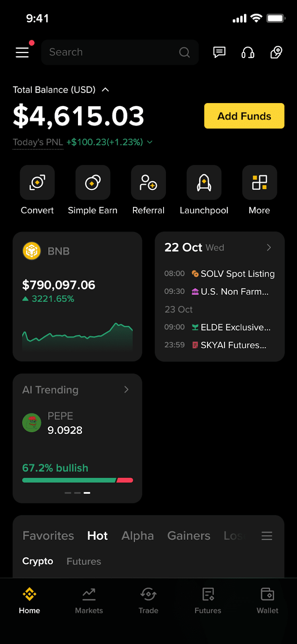Screen dimensions: 297x644
Task: Collapse the Total Balance chevron
Action: (x=105, y=90)
